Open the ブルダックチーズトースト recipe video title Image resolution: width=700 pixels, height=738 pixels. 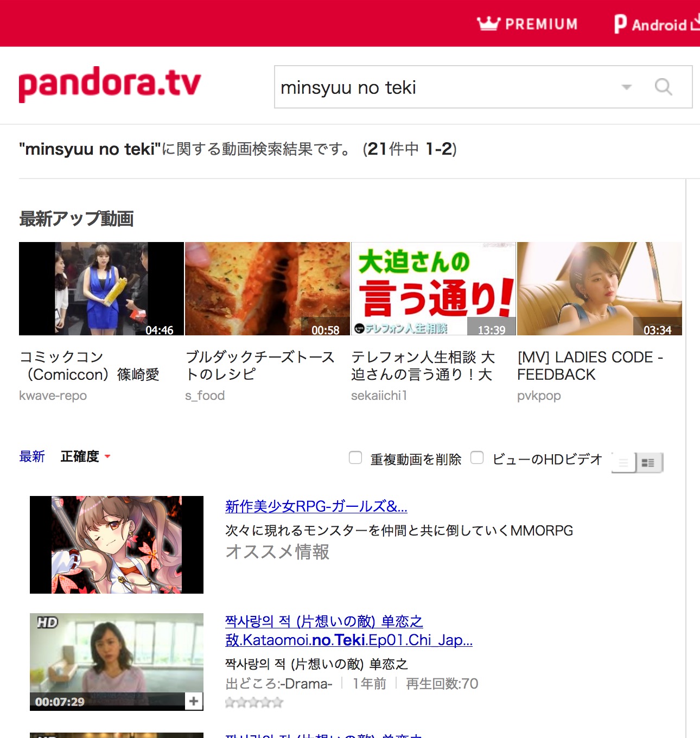click(260, 366)
